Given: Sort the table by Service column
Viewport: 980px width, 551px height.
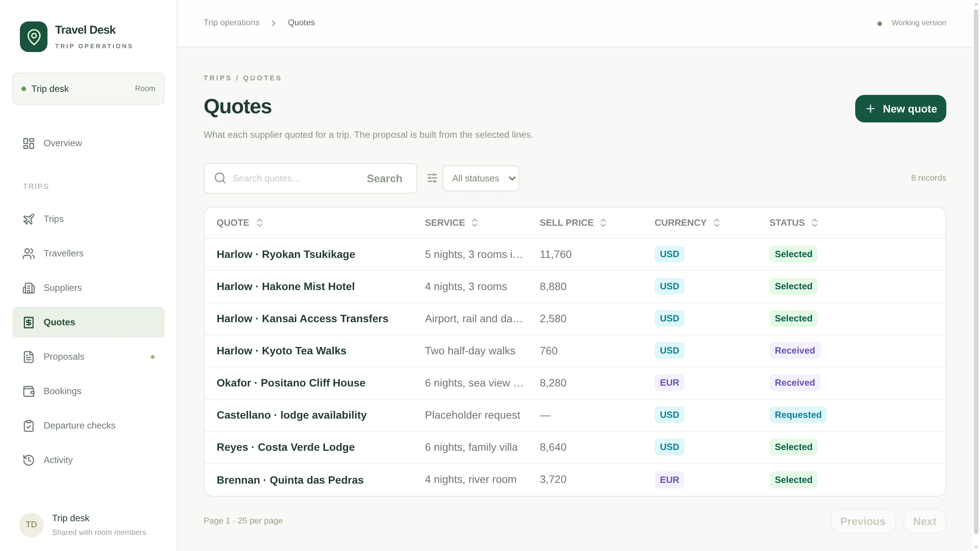Looking at the screenshot, I should click(452, 223).
